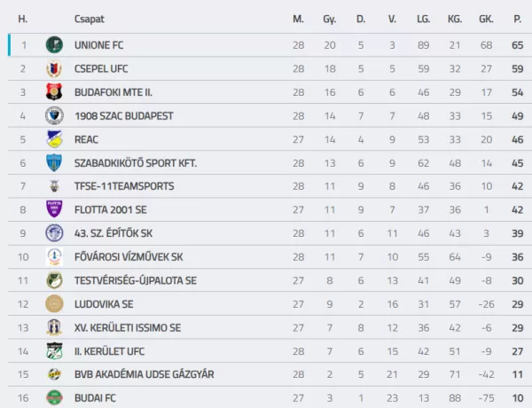Open the FŐVÁROSI VÍZMŰVEK SK team page
The image size is (532, 408).
click(x=129, y=257)
